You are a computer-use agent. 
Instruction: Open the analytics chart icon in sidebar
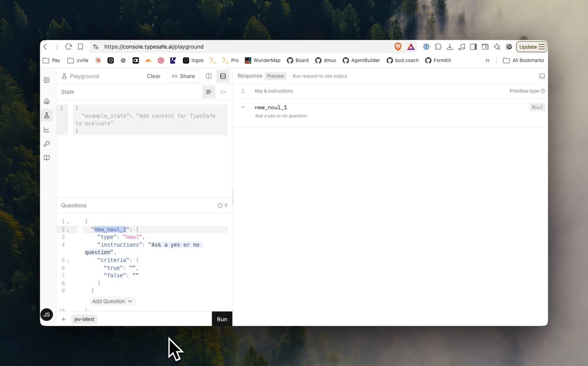(47, 130)
